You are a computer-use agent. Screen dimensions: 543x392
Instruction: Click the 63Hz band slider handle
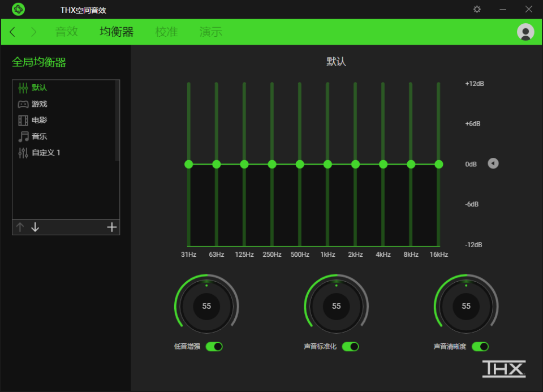[x=217, y=165]
